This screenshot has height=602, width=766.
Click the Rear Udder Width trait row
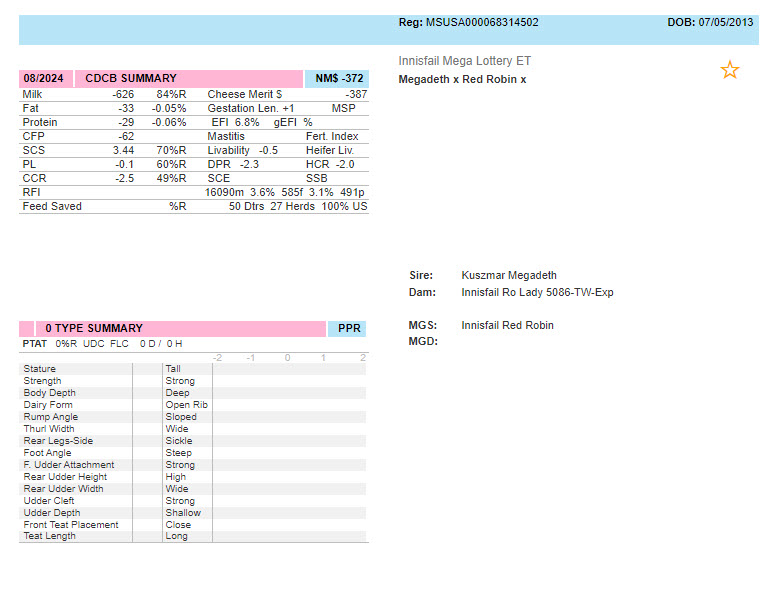point(192,489)
